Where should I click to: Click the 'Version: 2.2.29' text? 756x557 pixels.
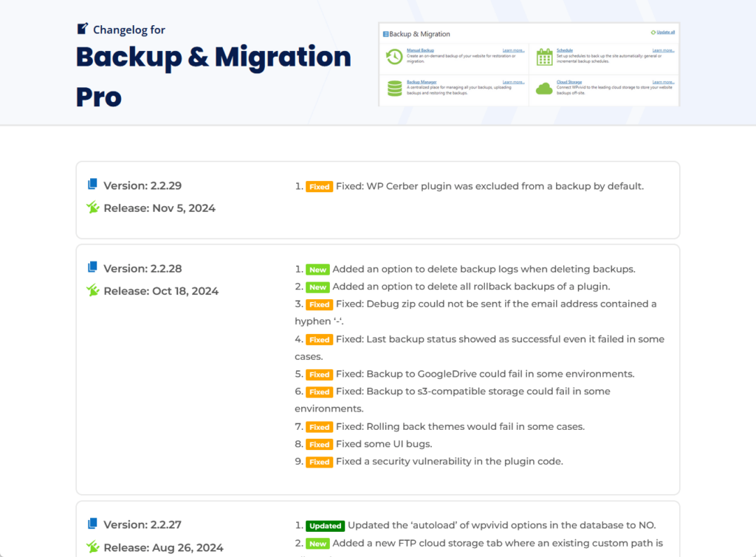coord(142,185)
